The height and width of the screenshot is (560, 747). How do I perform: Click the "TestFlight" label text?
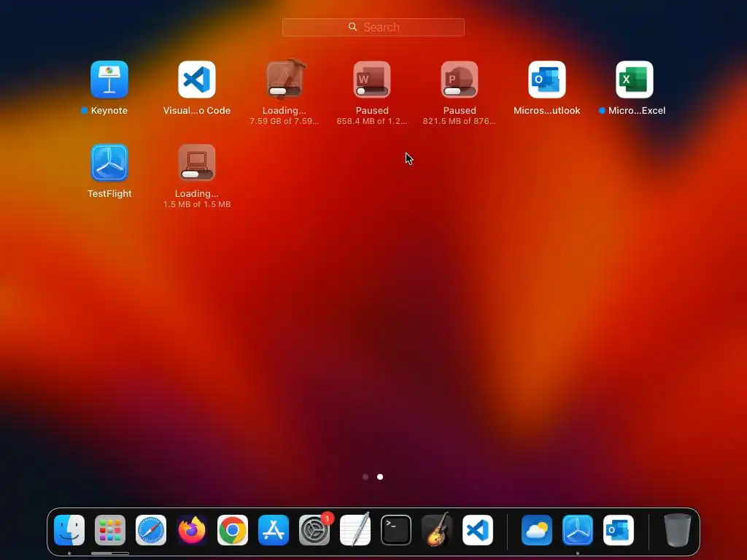[109, 194]
